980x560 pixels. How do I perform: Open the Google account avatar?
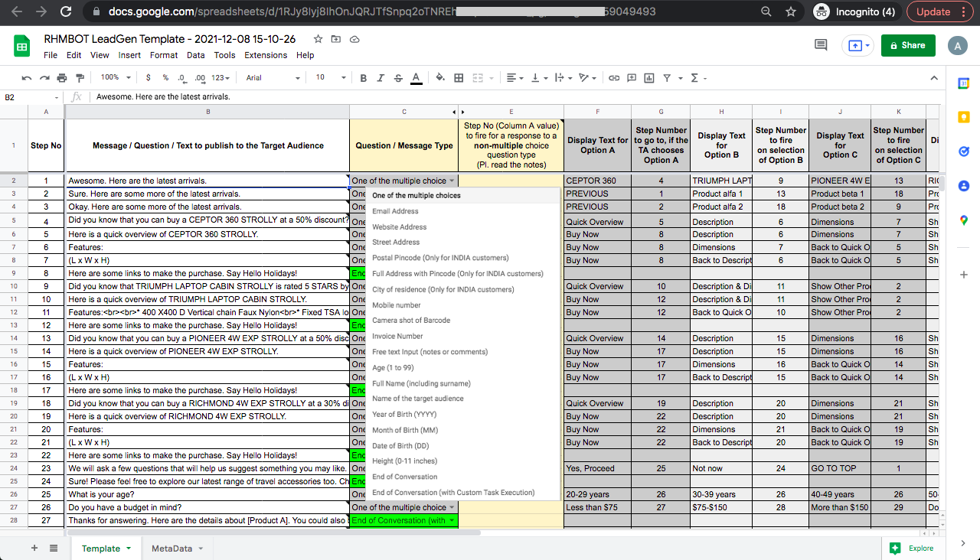[958, 46]
